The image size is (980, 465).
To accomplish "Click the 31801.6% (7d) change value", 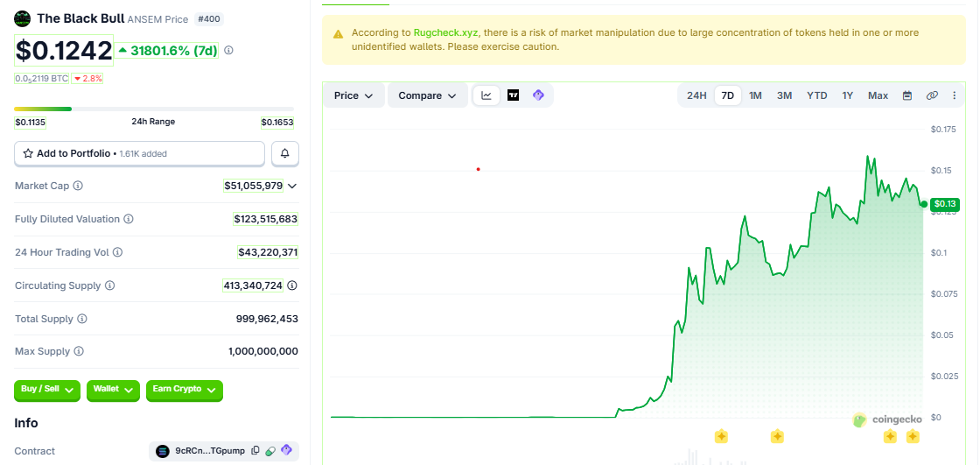I will click(167, 50).
